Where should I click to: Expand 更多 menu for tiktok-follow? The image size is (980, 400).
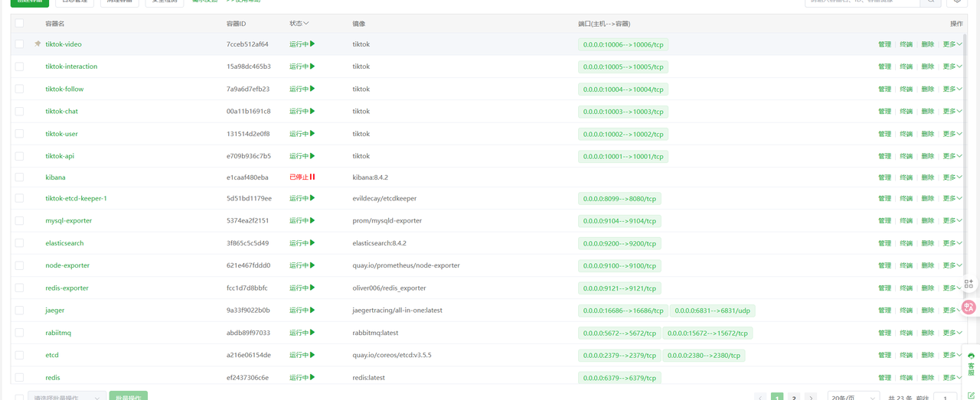952,89
